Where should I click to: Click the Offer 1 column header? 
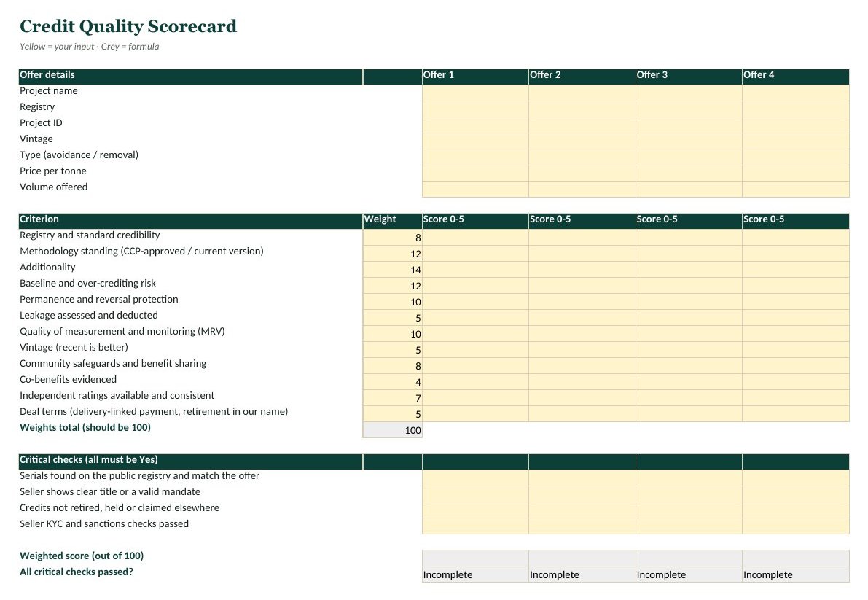(475, 77)
